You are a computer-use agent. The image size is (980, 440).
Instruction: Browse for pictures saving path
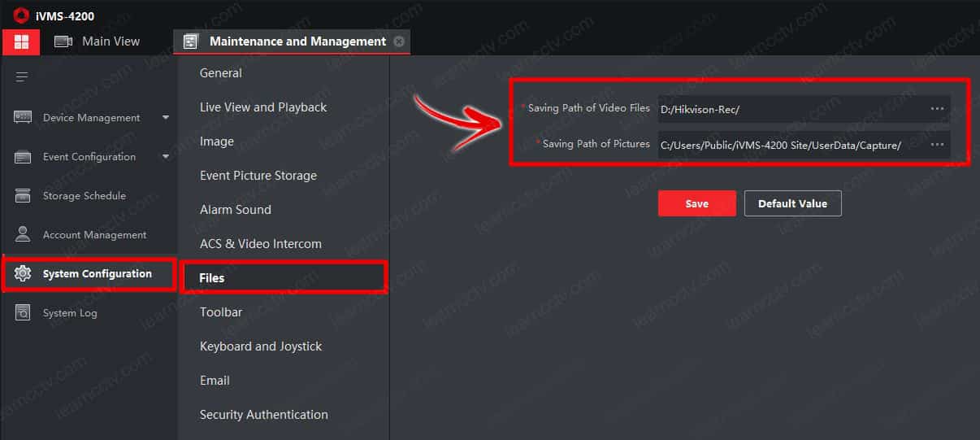[937, 145]
